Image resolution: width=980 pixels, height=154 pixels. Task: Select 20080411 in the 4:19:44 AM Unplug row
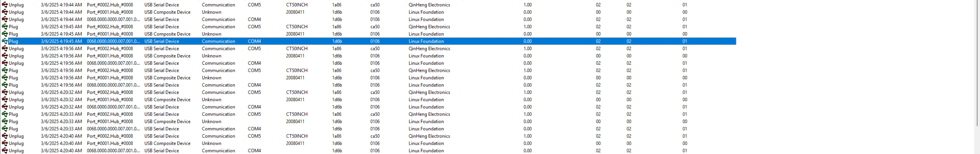click(x=295, y=12)
